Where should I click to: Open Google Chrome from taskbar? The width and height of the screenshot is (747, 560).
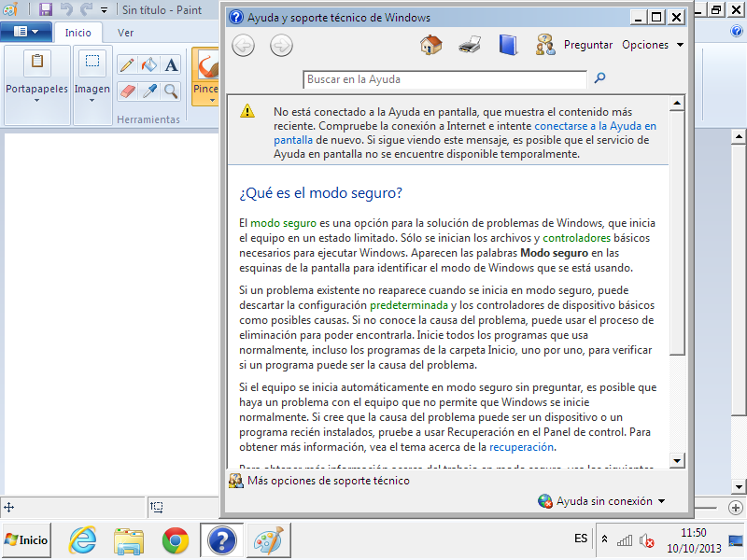pyautogui.click(x=176, y=540)
